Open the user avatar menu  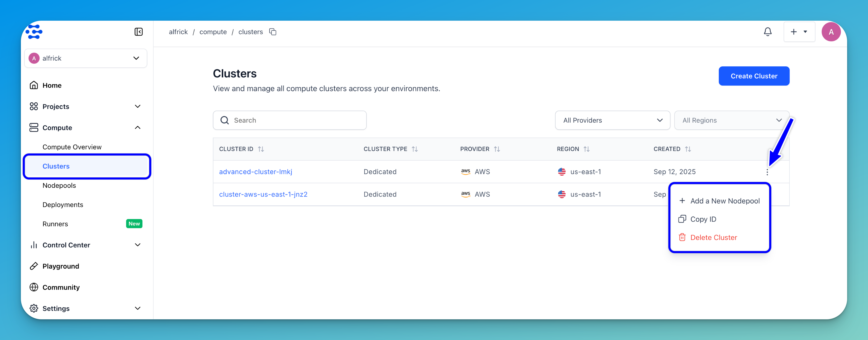[x=831, y=32]
